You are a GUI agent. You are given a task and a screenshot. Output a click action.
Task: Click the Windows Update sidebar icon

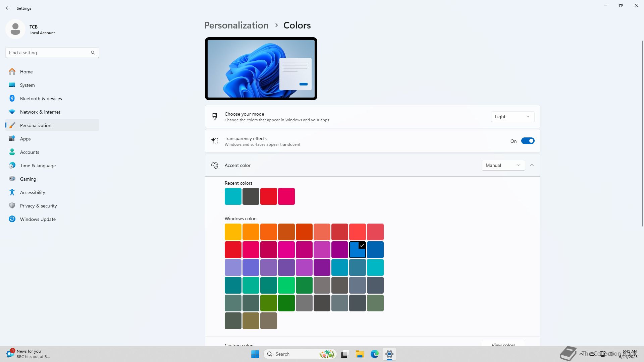click(x=12, y=219)
